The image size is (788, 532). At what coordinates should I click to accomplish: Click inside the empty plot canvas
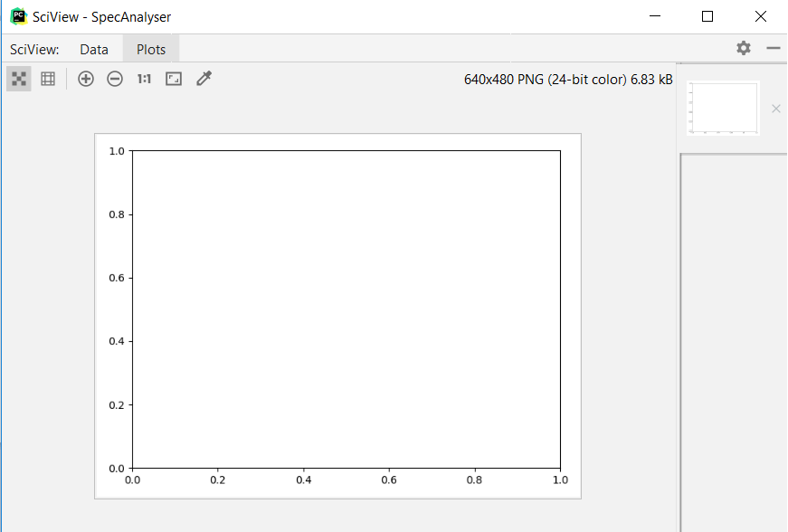tap(347, 308)
